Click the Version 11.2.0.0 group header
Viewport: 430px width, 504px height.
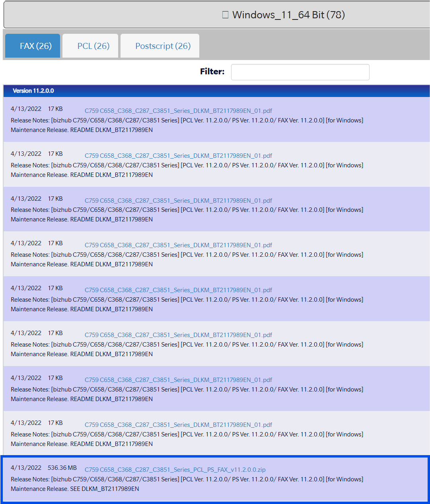217,91
